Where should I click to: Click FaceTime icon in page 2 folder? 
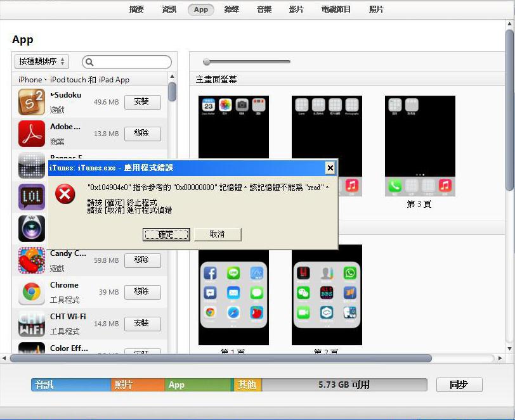(x=303, y=312)
